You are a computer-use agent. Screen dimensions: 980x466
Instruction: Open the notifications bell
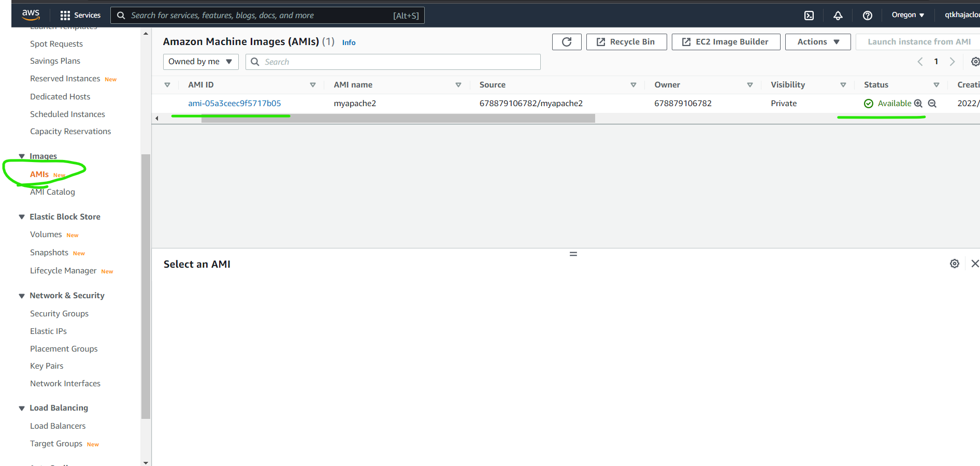[838, 16]
